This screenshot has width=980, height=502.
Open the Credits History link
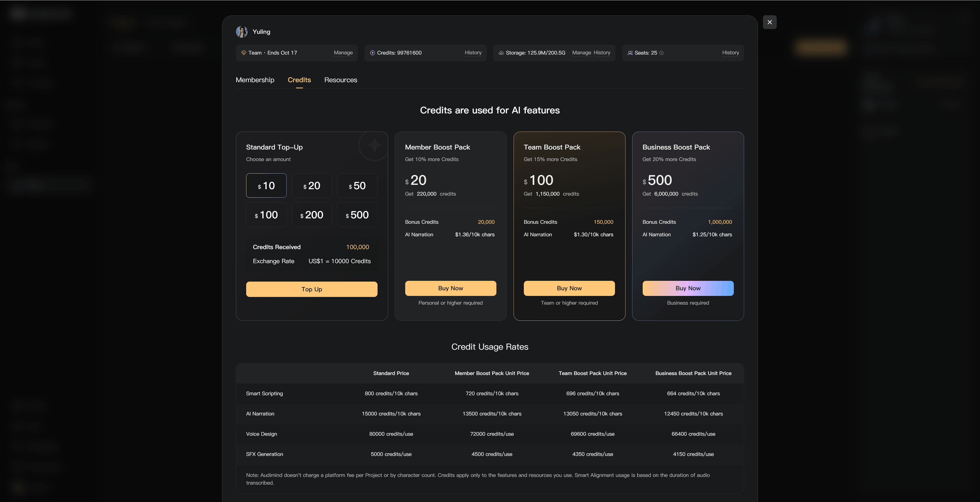[x=473, y=52]
